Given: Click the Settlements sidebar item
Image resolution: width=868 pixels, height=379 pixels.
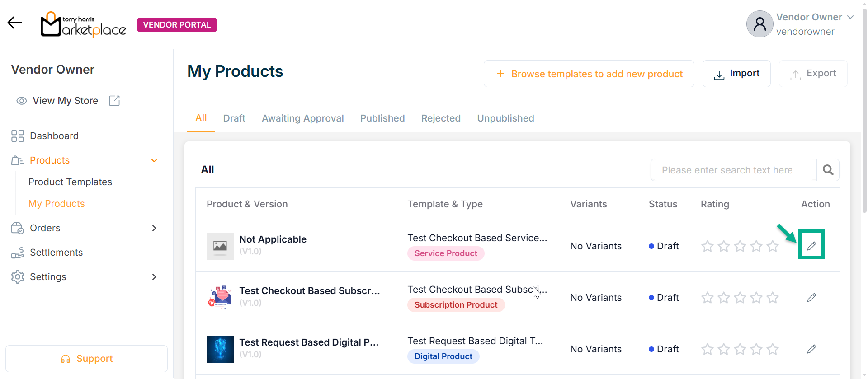Looking at the screenshot, I should click(x=56, y=253).
